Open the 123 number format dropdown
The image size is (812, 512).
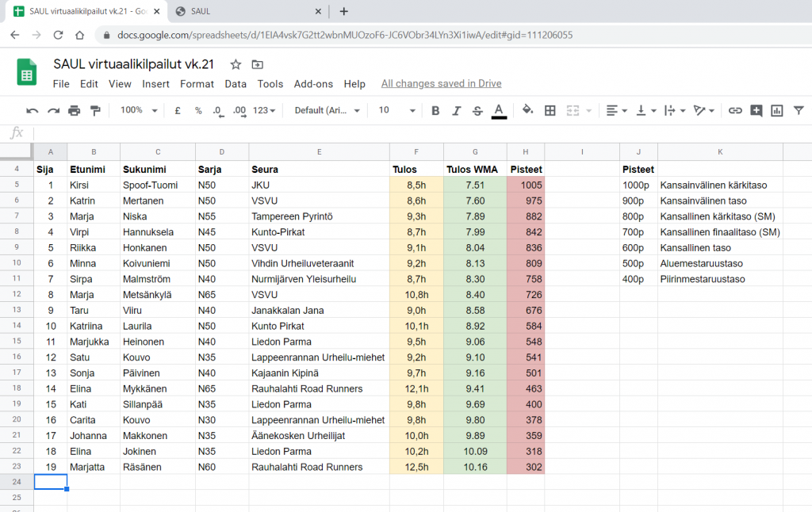264,110
